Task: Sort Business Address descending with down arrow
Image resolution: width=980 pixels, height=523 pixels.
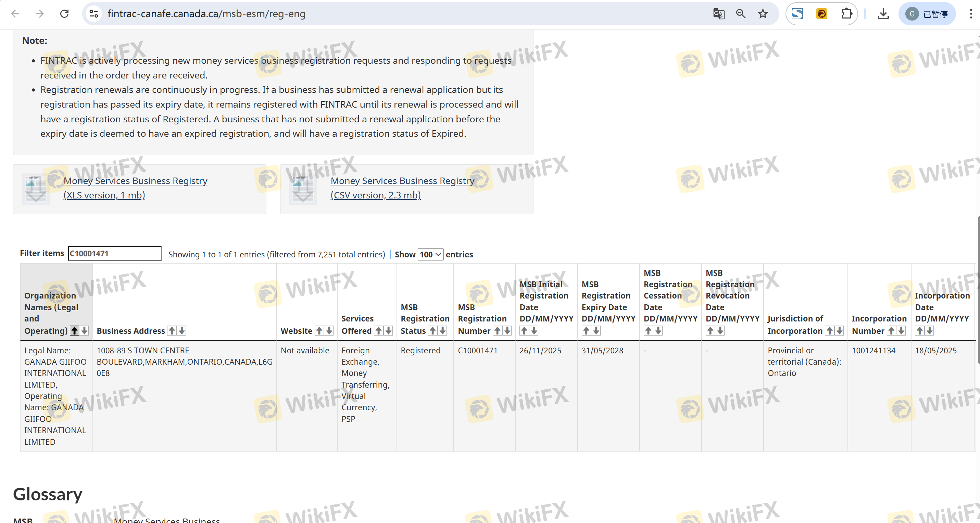Action: (x=182, y=330)
